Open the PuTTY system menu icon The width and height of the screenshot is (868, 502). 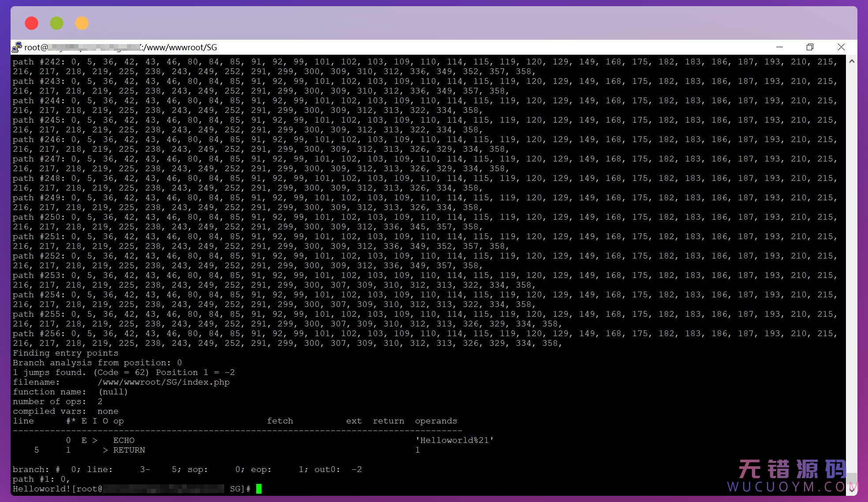click(17, 47)
